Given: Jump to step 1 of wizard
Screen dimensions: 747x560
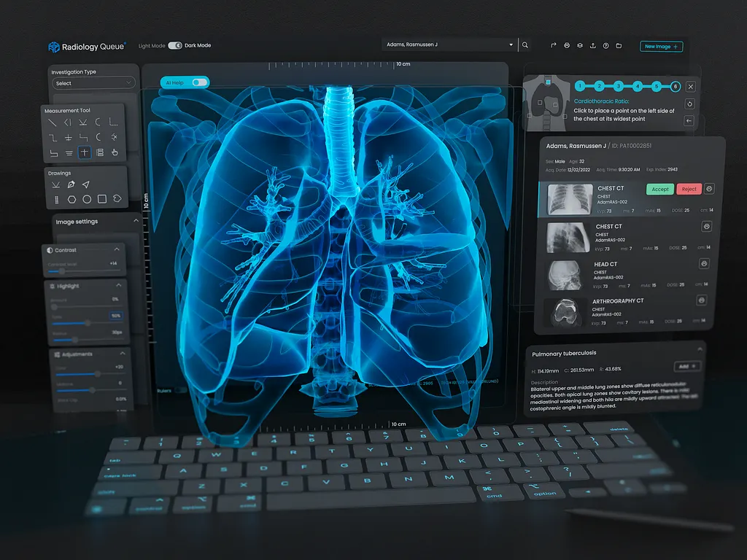Looking at the screenshot, I should (x=581, y=86).
